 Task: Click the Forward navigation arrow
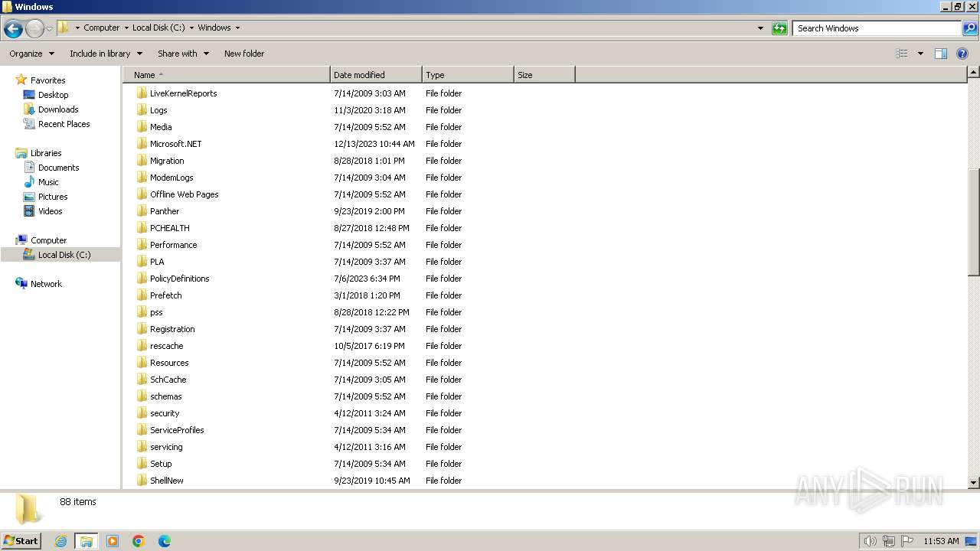pyautogui.click(x=34, y=29)
